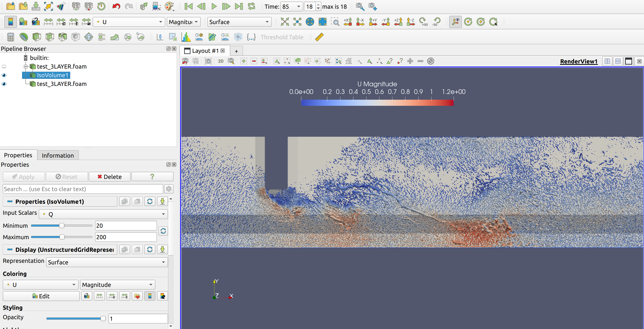The height and width of the screenshot is (329, 644).
Task: Toggle animation loop
Action: 251,6
